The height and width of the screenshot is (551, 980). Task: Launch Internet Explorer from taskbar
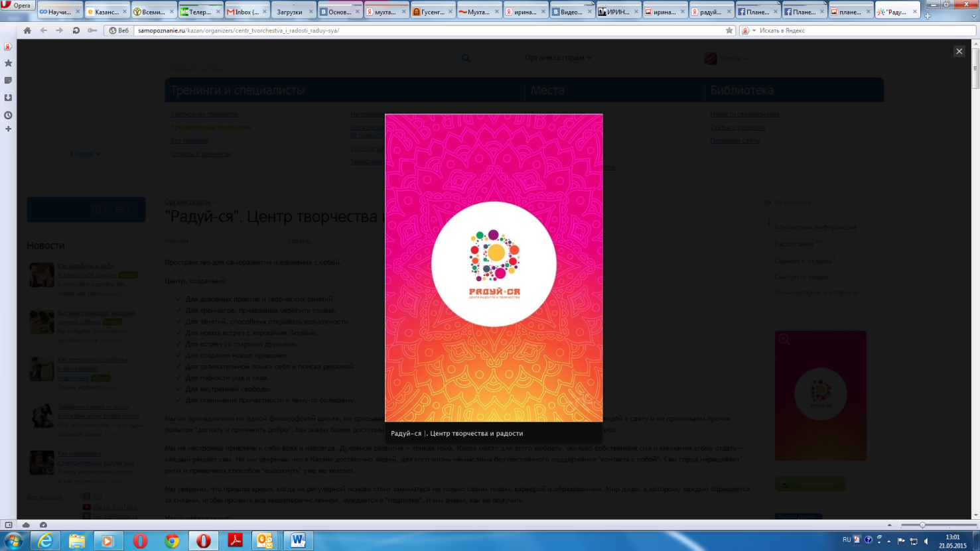(45, 541)
